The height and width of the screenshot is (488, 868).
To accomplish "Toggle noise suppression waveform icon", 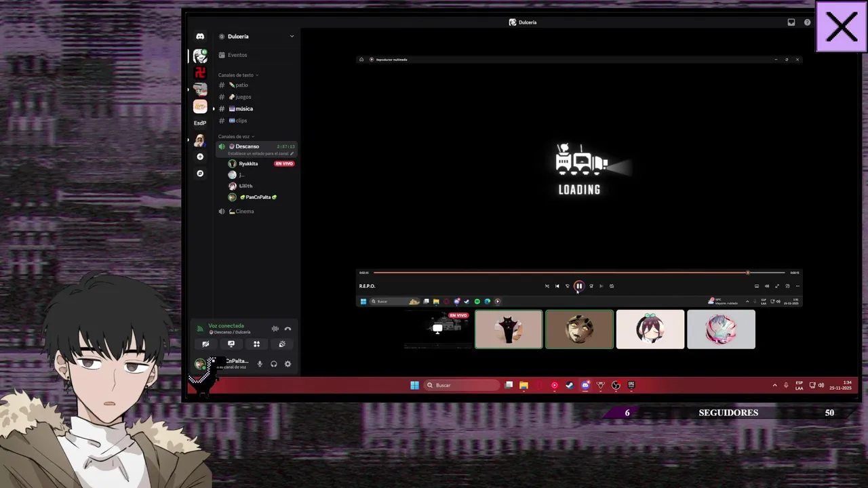I will click(x=275, y=329).
